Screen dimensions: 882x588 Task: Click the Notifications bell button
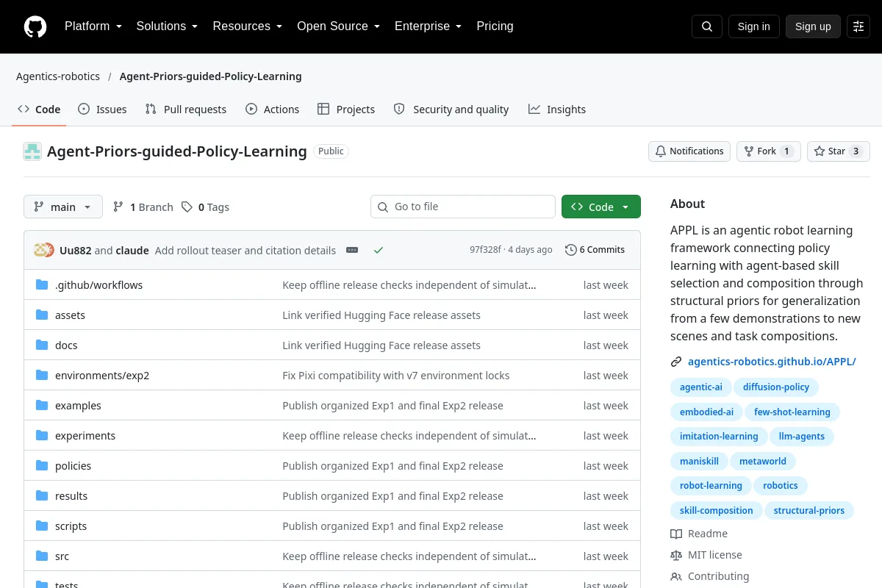(689, 151)
